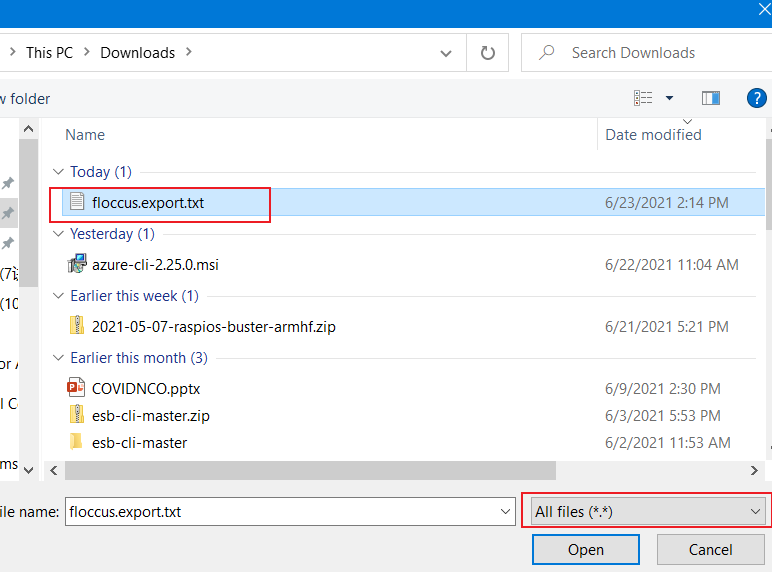Click the date 6/22/2021 11:04 AM

[672, 265]
